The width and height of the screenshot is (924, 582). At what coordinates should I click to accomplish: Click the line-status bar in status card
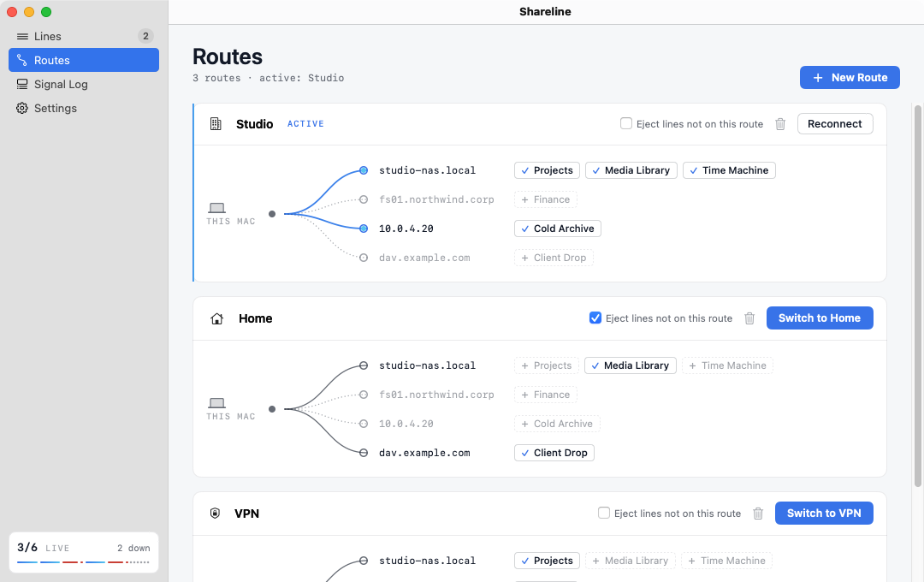click(x=83, y=562)
